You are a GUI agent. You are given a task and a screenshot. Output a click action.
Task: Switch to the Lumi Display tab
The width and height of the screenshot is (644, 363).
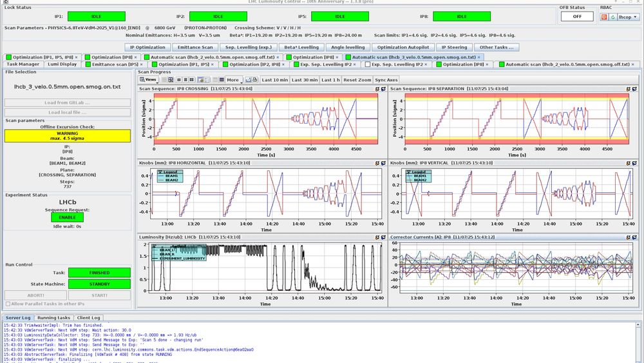click(62, 64)
